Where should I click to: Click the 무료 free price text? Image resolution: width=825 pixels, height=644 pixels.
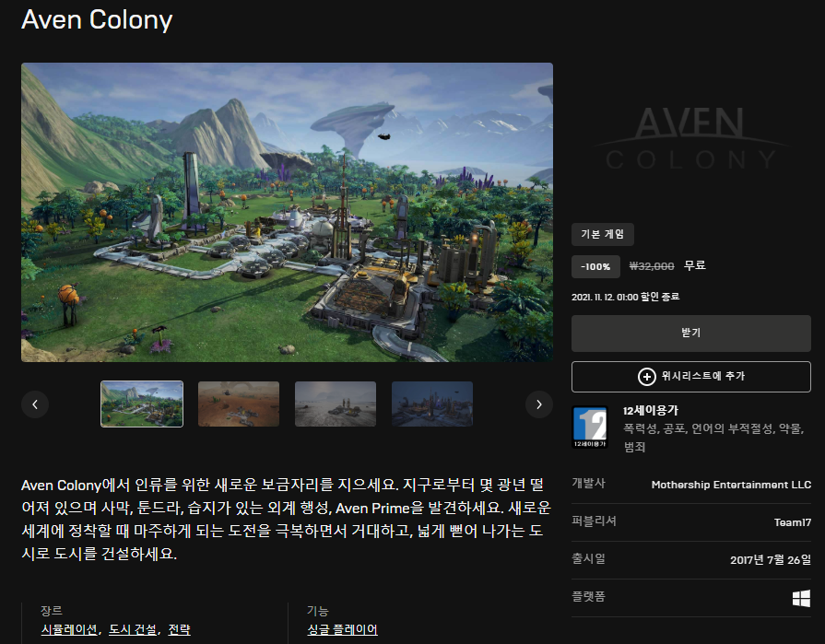tap(694, 265)
